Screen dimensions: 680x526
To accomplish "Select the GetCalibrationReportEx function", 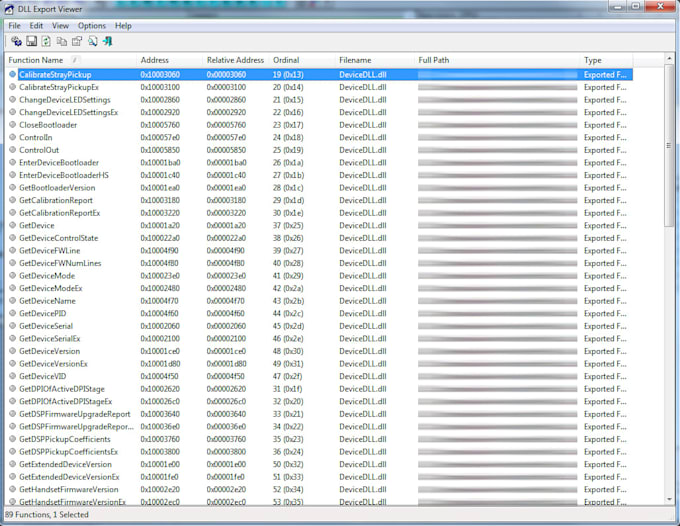I will tap(59, 213).
